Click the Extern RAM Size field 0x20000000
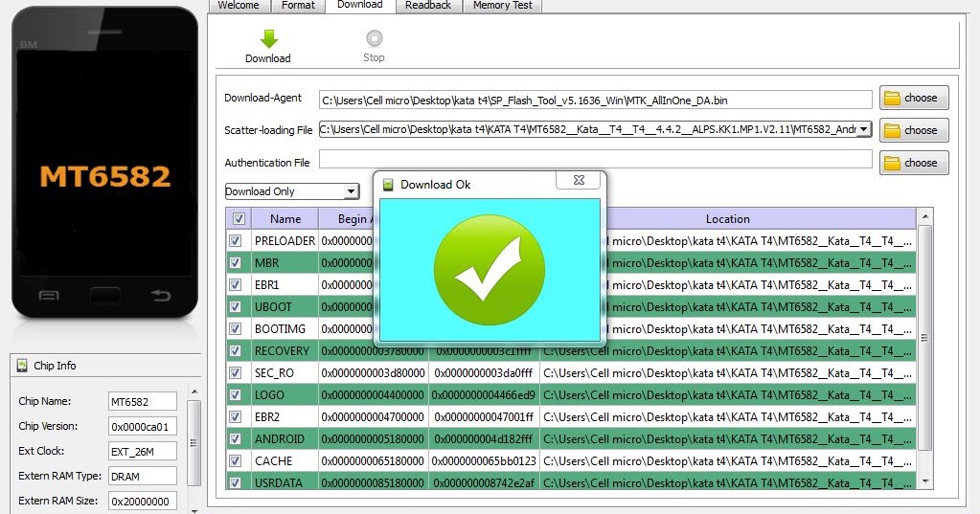This screenshot has height=514, width=980. (143, 501)
